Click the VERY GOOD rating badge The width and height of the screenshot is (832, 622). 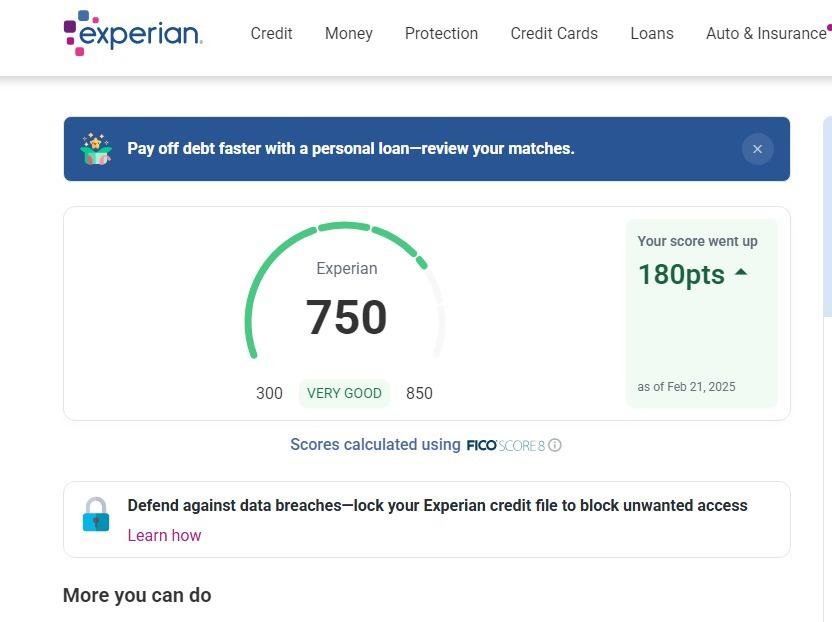tap(344, 393)
